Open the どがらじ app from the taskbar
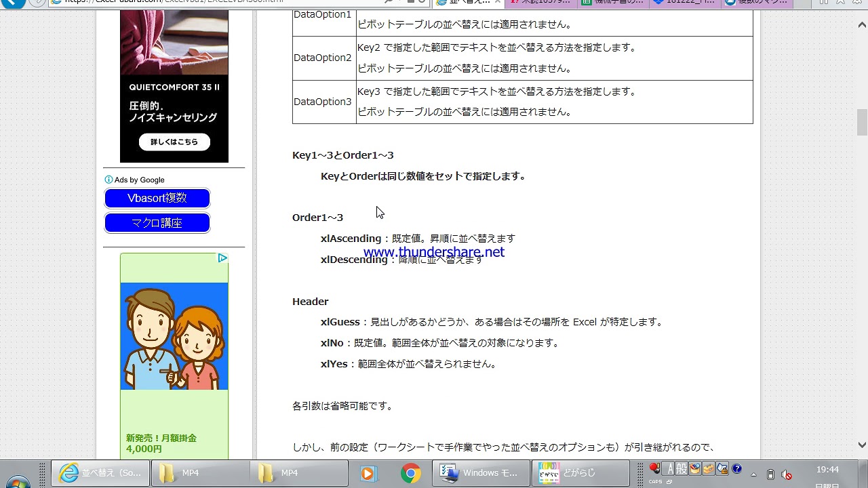The height and width of the screenshot is (488, 868). [x=580, y=473]
